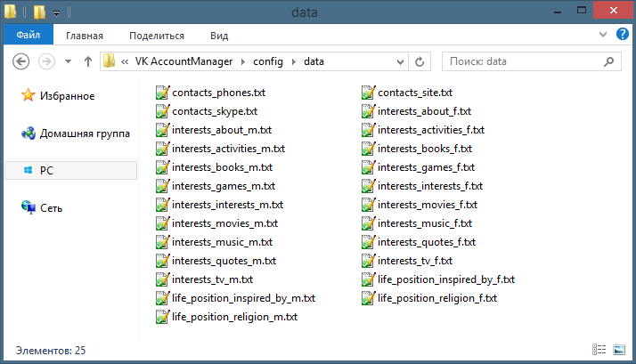Switch to large thumbnails view icon
This screenshot has height=364, width=636.
coord(619,350)
